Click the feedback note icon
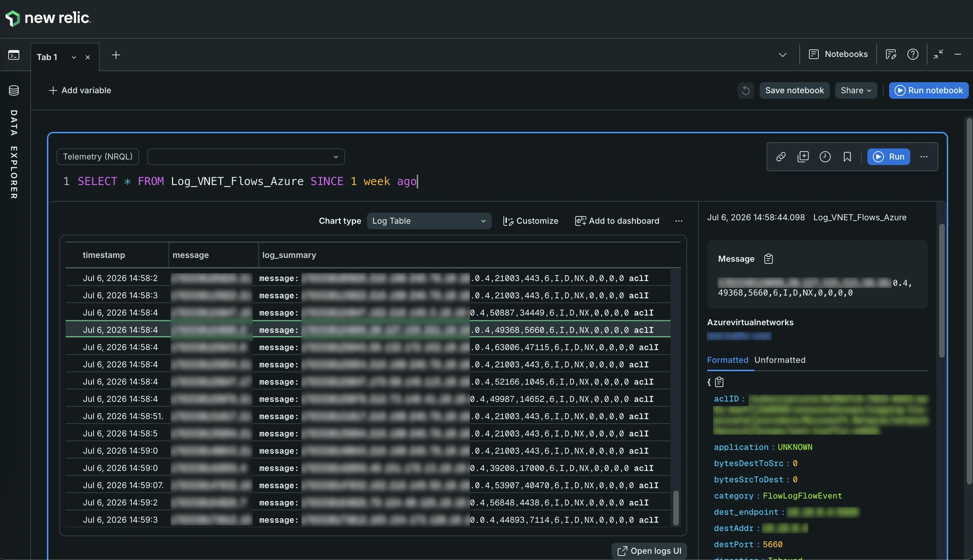The width and height of the screenshot is (973, 560). click(x=891, y=54)
